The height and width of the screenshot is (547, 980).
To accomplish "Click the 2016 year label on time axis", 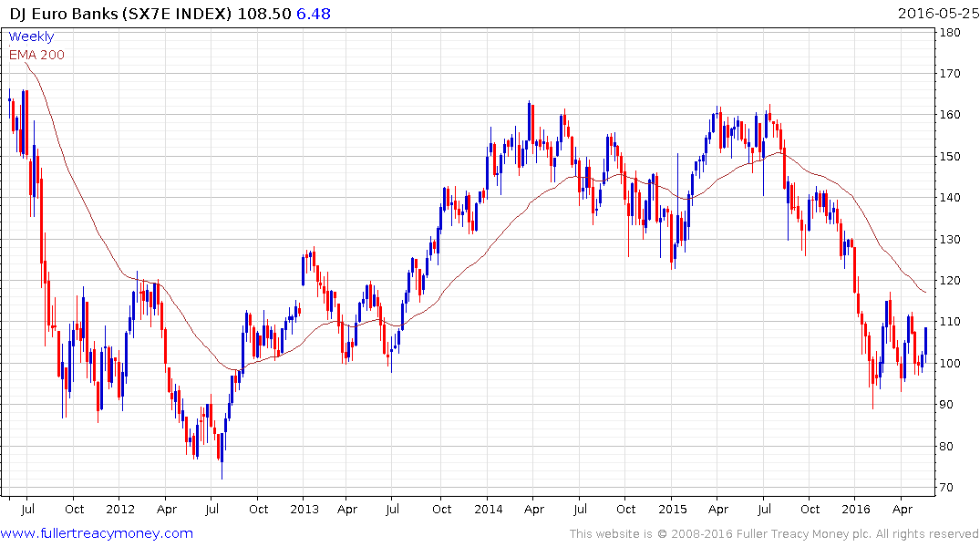I will click(856, 509).
